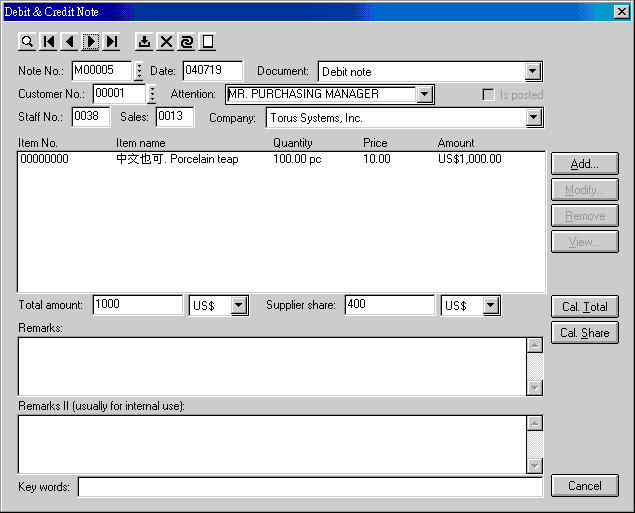Click the Sales number field
Image resolution: width=635 pixels, height=513 pixels.
175,117
